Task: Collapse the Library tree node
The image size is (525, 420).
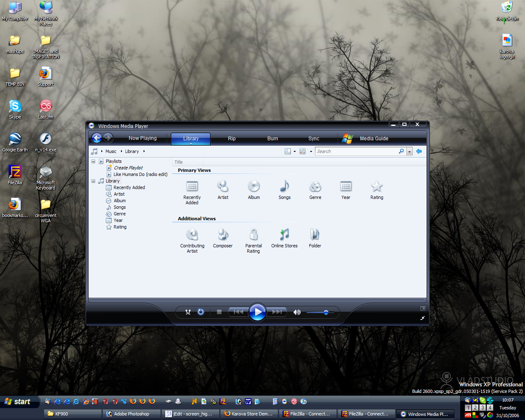Action: [x=93, y=181]
